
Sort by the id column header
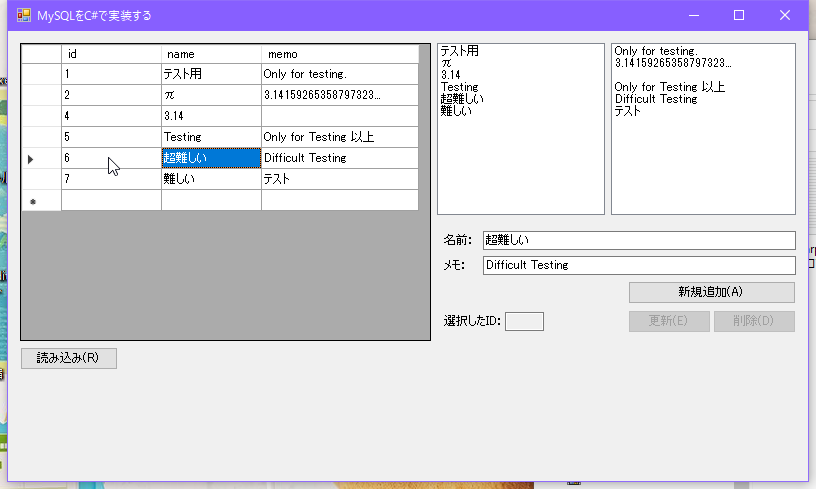111,54
